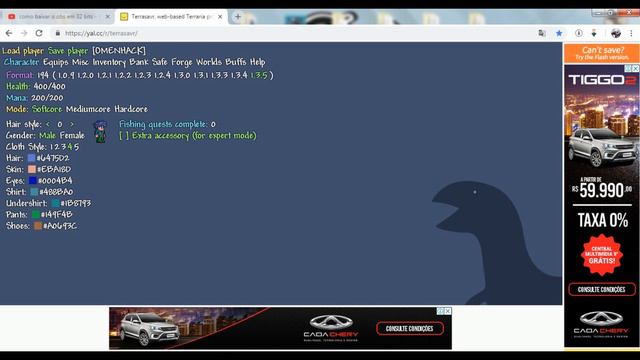Click hair hex value #6475D2
Viewport: 640px width, 360px height.
(53, 158)
